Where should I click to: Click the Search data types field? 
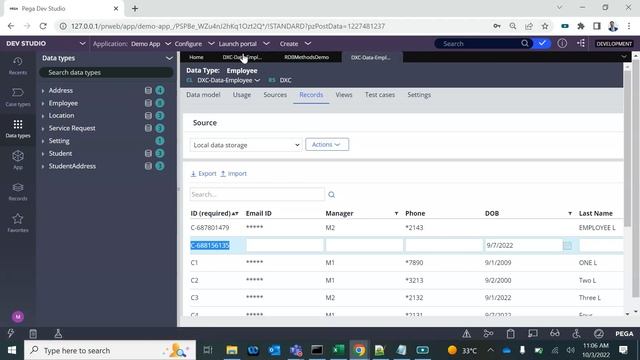click(106, 72)
